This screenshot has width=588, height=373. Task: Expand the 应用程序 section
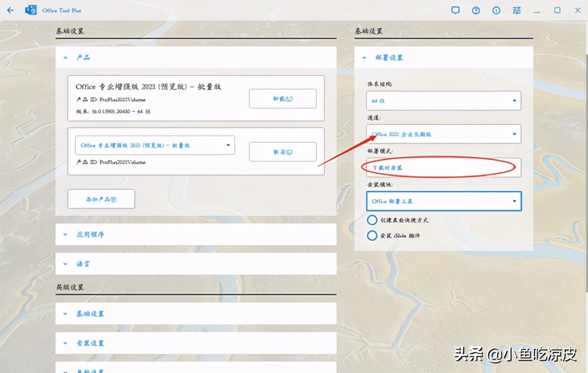pos(196,234)
